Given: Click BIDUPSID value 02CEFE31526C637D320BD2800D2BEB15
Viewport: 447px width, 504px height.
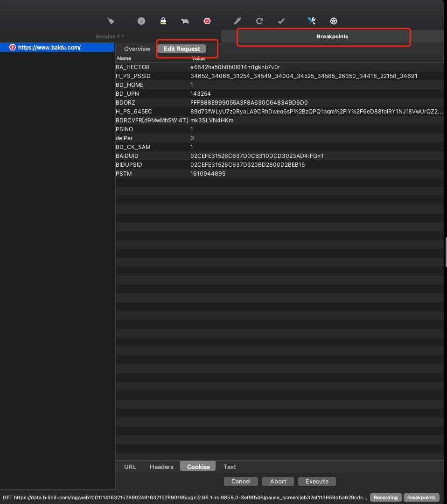Looking at the screenshot, I should 248,164.
